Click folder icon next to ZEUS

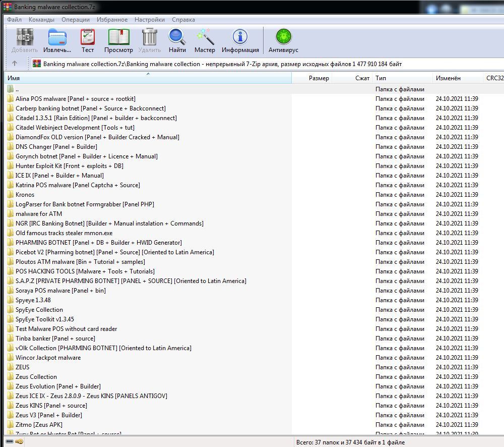click(x=10, y=367)
